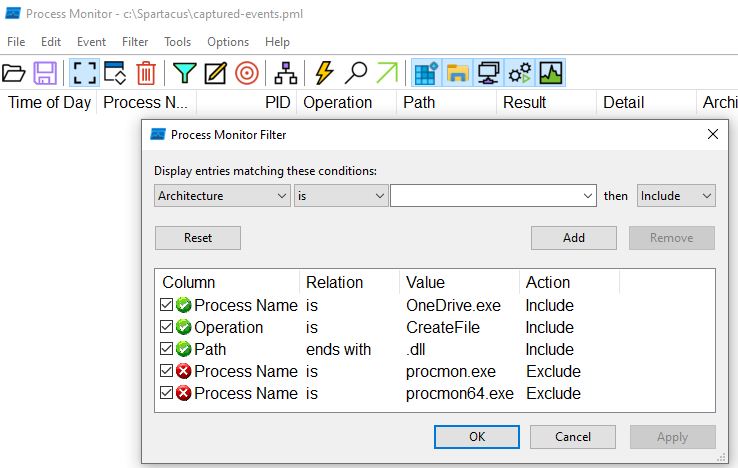The width and height of the screenshot is (738, 468).
Task: Confirm filters with OK button
Action: (x=477, y=437)
